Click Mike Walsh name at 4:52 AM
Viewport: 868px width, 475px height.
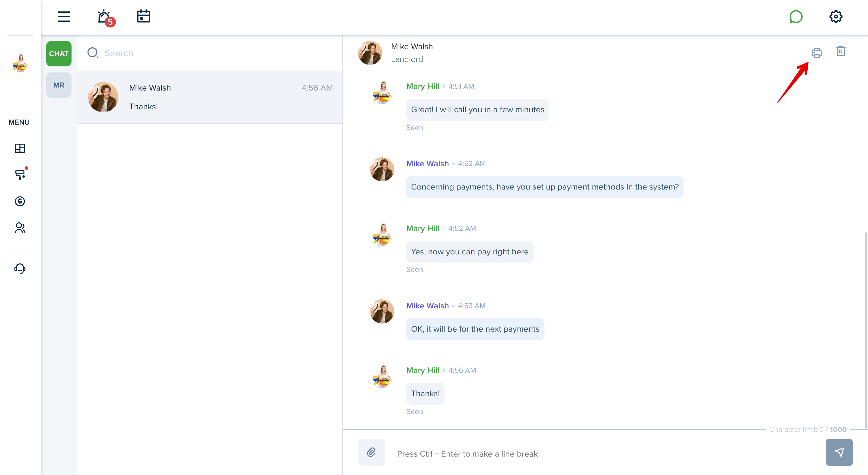(x=427, y=163)
